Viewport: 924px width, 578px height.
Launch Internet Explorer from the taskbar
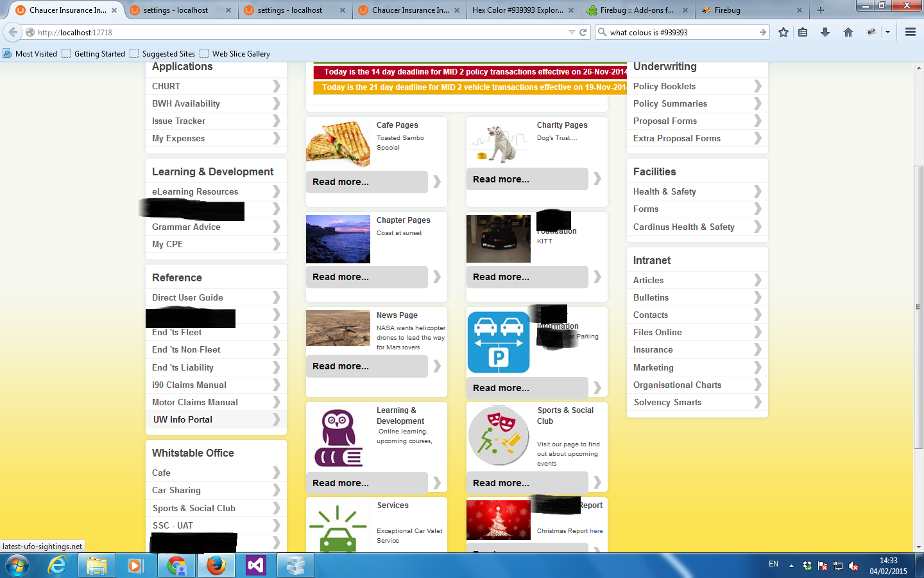click(x=58, y=566)
